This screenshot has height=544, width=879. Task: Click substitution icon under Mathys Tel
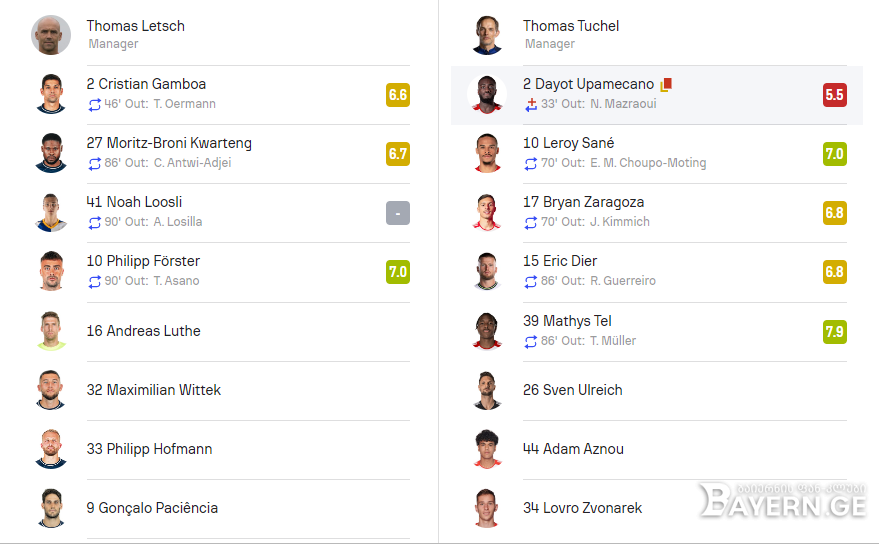coord(531,341)
